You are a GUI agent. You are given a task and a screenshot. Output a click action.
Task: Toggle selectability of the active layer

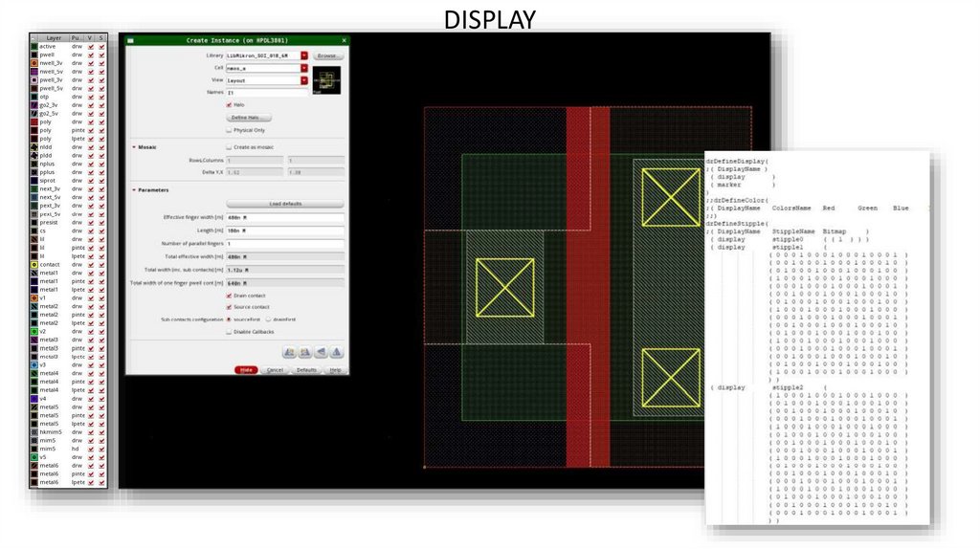click(x=101, y=46)
